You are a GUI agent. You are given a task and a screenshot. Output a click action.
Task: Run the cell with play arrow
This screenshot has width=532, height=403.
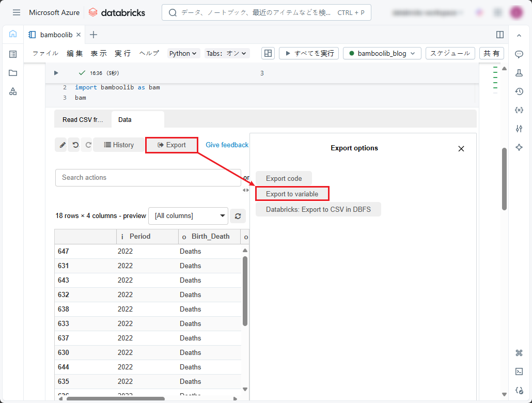pyautogui.click(x=56, y=73)
